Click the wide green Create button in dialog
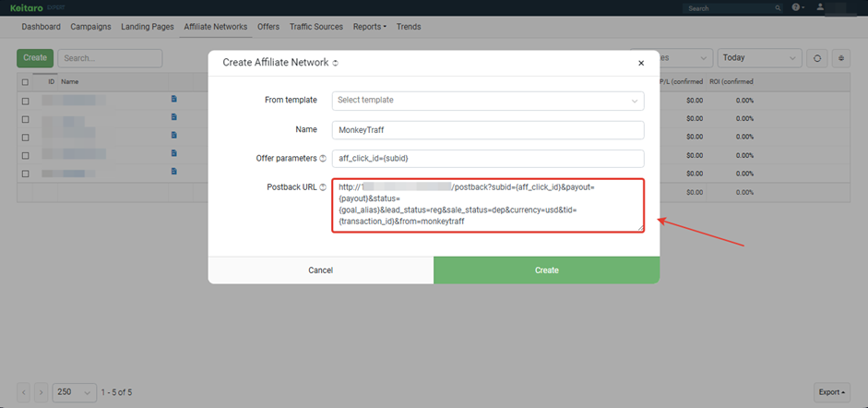The width and height of the screenshot is (868, 408). (546, 270)
